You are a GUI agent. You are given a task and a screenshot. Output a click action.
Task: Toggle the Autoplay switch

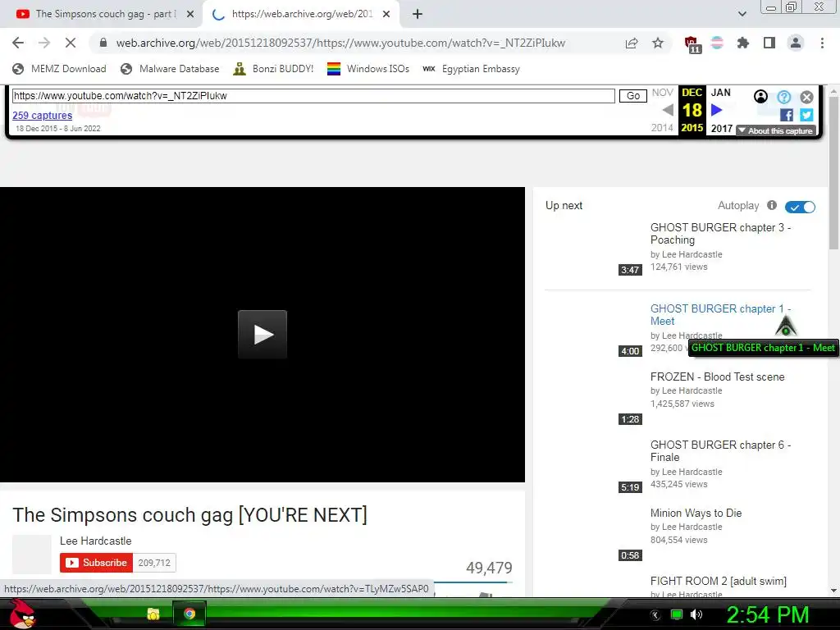tap(800, 207)
